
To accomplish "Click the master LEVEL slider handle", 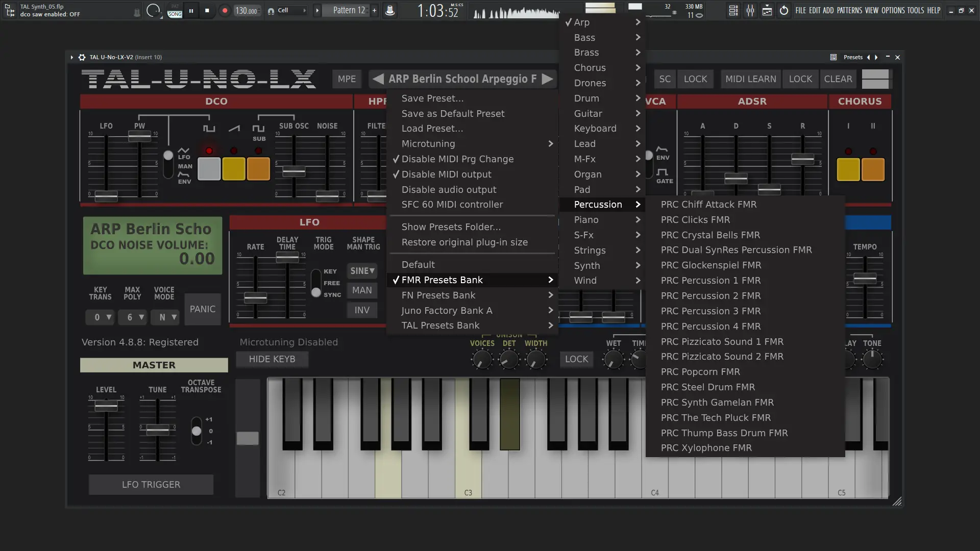I will click(106, 407).
